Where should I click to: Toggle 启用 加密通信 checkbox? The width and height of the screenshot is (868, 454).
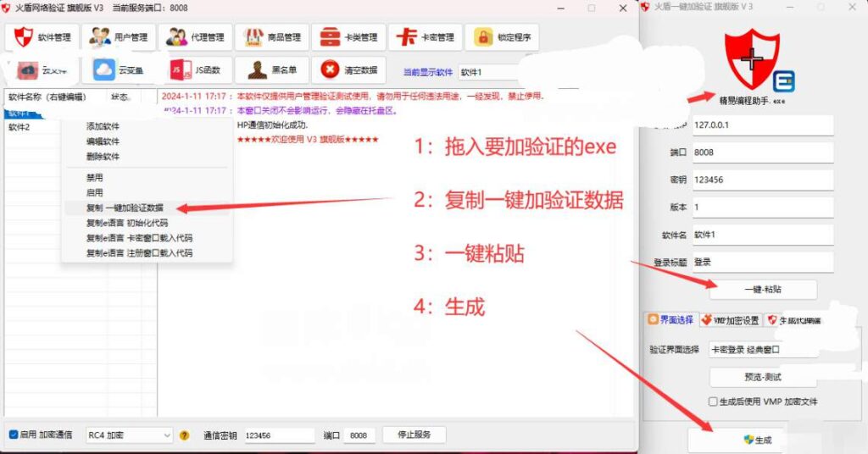tap(14, 435)
